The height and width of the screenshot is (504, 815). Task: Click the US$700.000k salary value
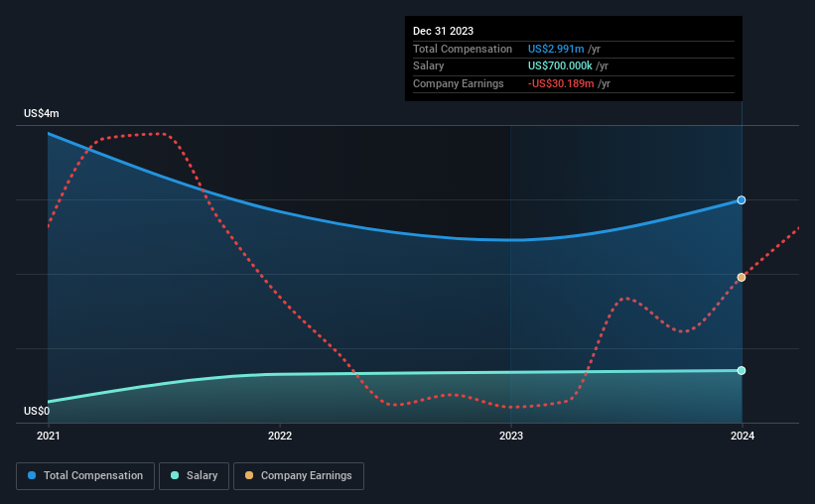coord(560,66)
